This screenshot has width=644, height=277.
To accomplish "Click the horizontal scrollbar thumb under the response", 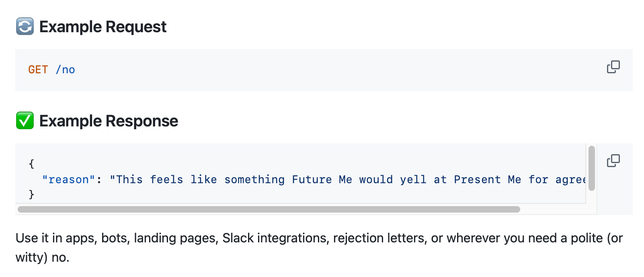I will (x=269, y=209).
